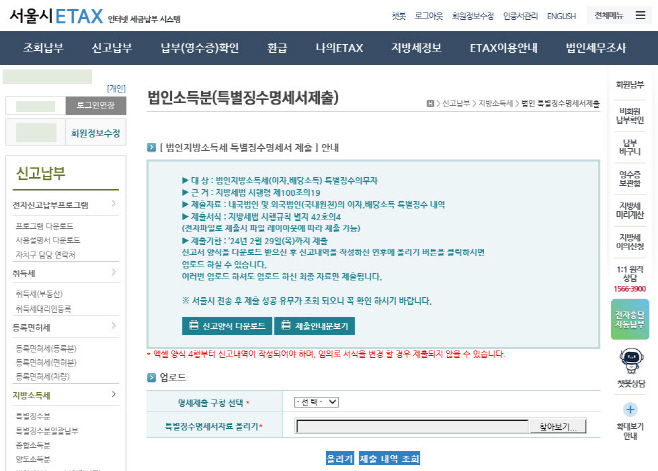Open the 전체메뉴 hamburger icon
The width and height of the screenshot is (658, 471).
(x=640, y=16)
